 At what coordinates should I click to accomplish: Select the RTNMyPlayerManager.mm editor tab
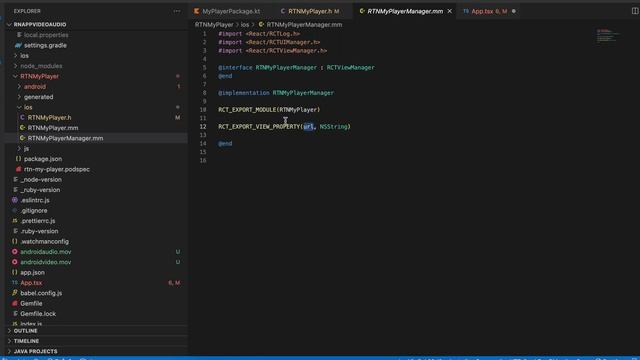405,11
